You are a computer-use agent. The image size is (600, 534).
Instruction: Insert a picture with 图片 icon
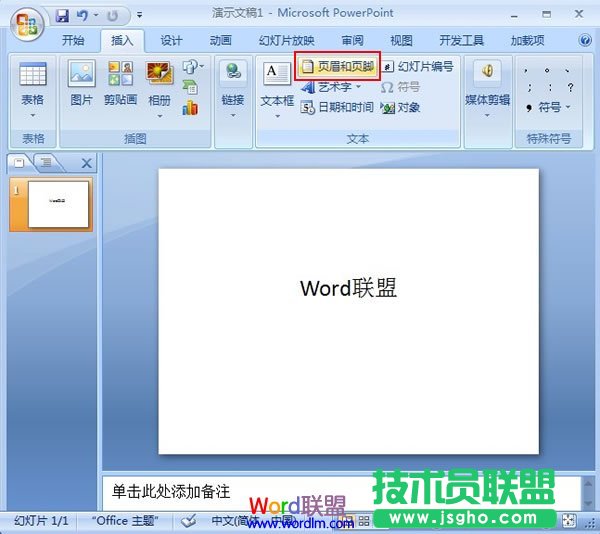pos(82,73)
